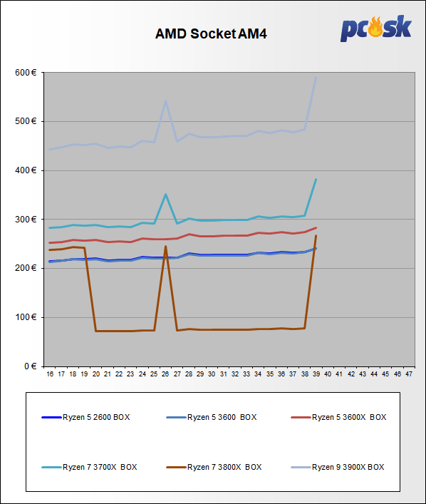Click week 30 on the x-axis
Image resolution: width=426 pixels, height=504 pixels.
[x=212, y=374]
